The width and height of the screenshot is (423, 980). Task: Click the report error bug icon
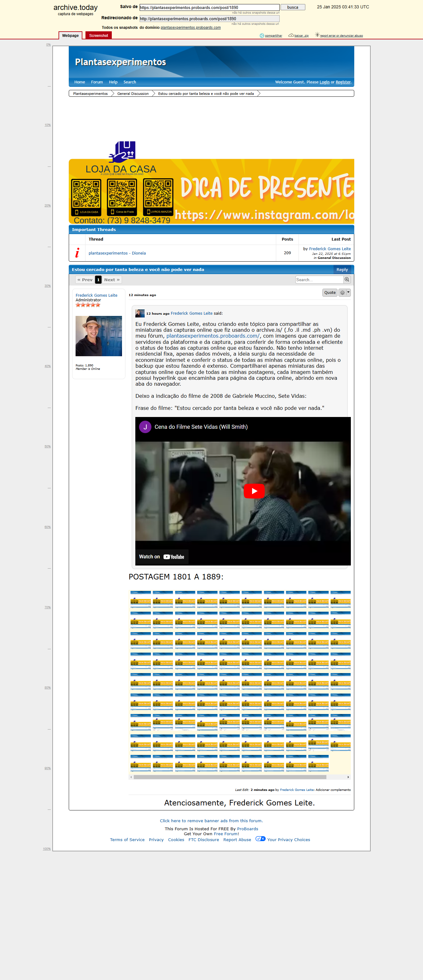click(317, 35)
